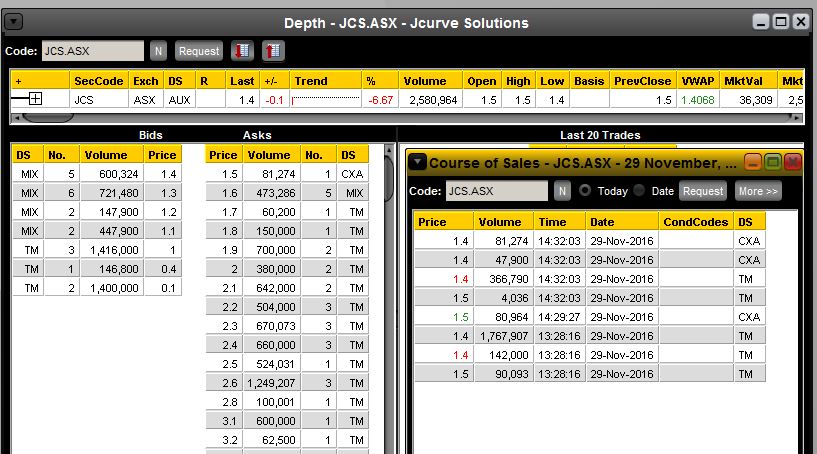Click left arrow of quote table scrollbar
Viewport: 817px width, 454px height.
(17, 118)
